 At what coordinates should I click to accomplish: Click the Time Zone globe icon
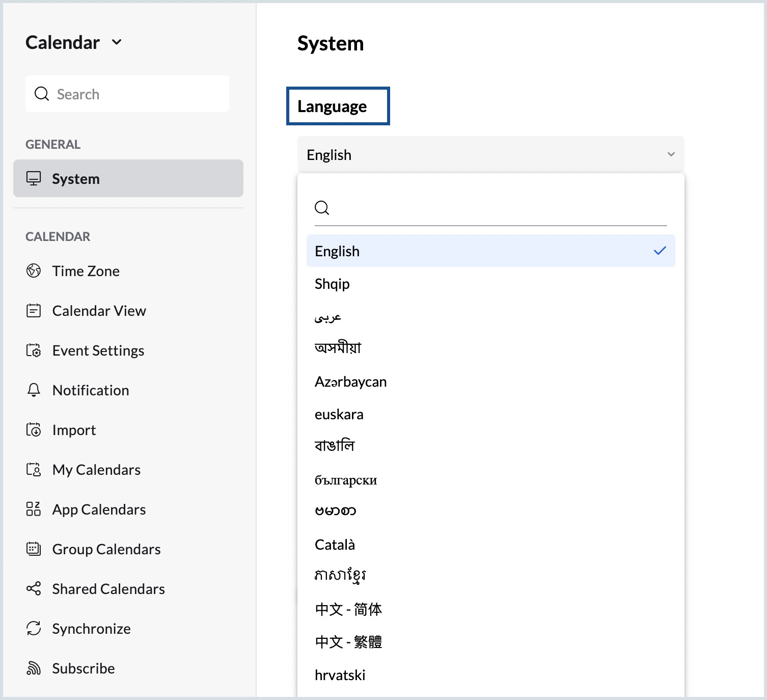pyautogui.click(x=34, y=271)
